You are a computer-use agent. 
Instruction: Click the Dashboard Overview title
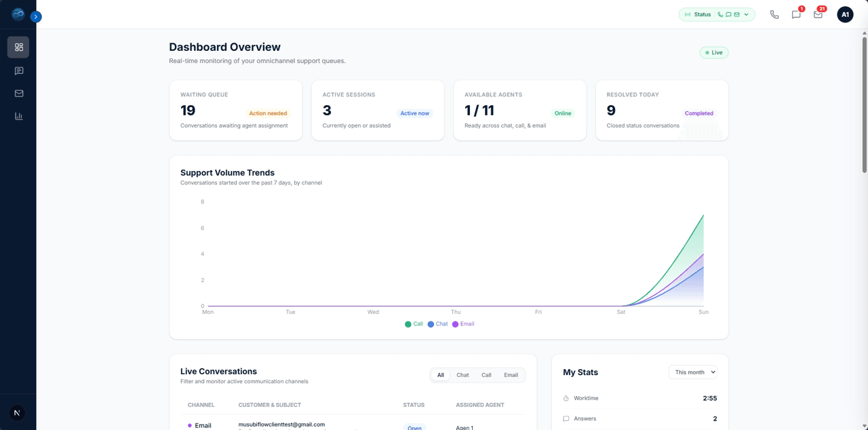[224, 47]
